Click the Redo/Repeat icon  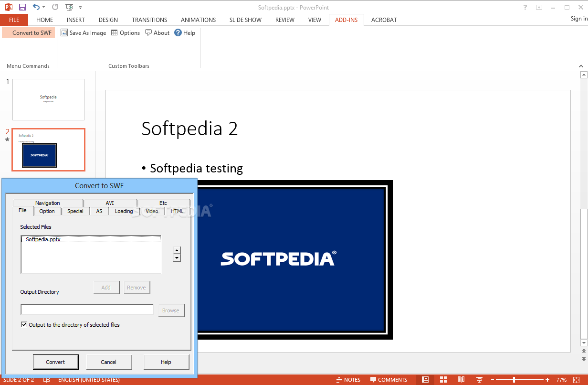pyautogui.click(x=55, y=7)
